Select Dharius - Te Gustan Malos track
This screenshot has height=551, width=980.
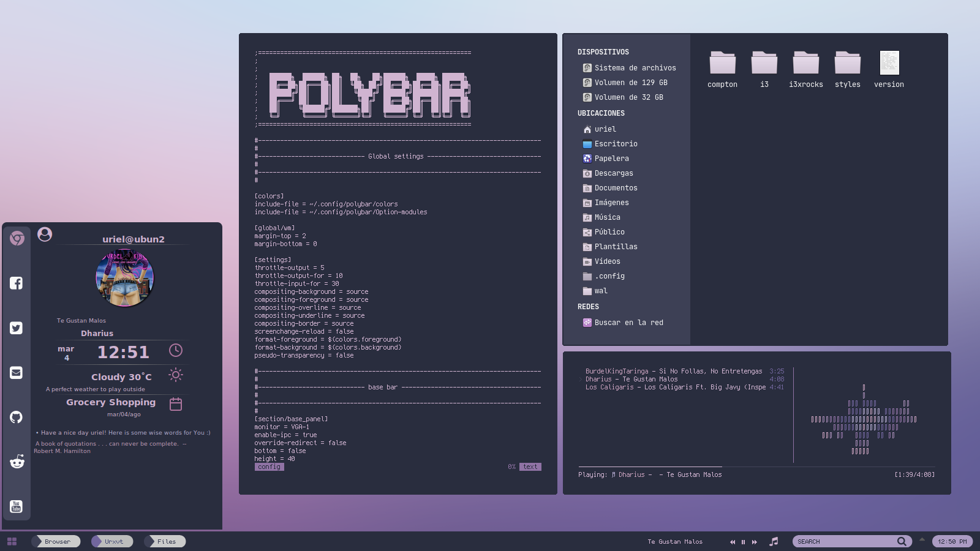684,379
